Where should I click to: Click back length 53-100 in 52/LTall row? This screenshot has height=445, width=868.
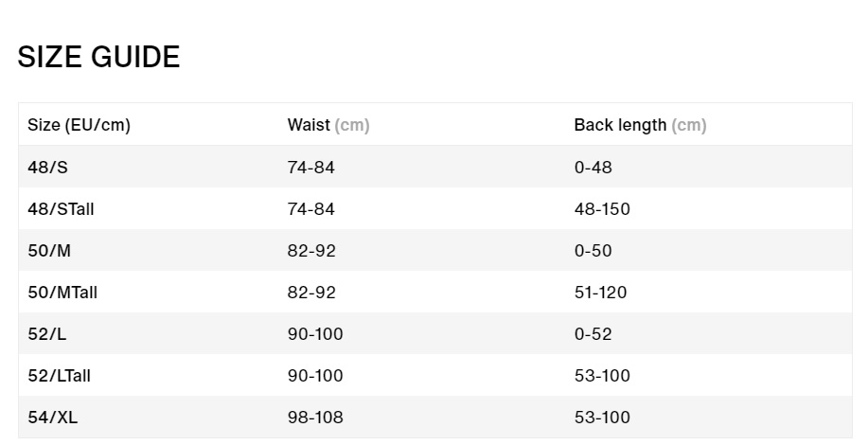[602, 375]
